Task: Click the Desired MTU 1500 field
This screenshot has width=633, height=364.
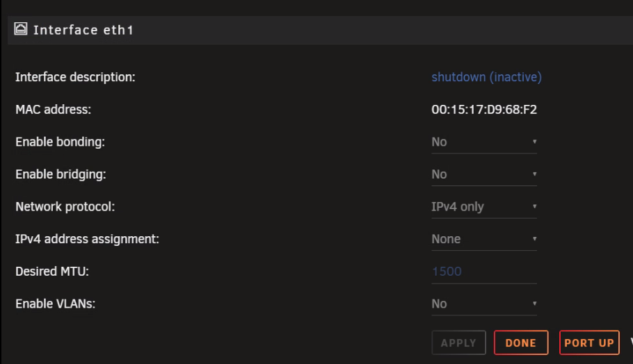Action: click(x=484, y=272)
